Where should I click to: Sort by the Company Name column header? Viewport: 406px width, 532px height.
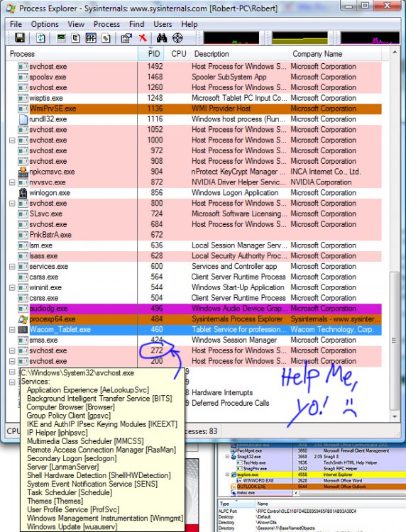(335, 54)
